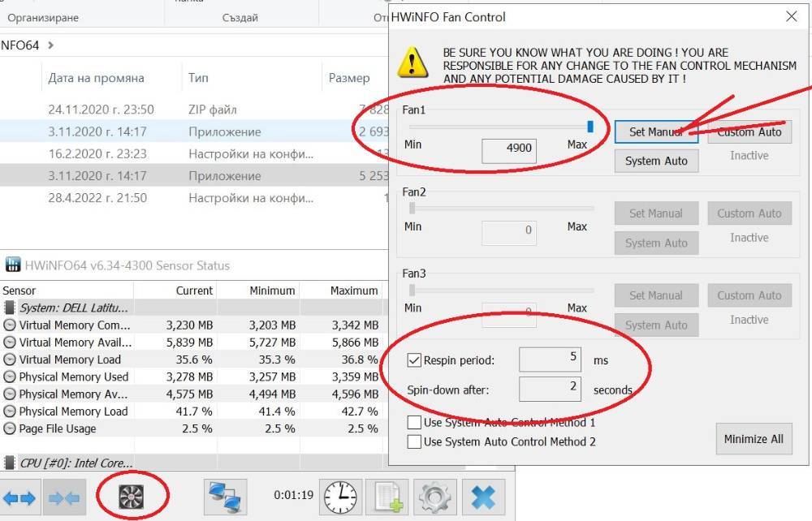812x521 pixels.
Task: Click the yellow warning triangle icon
Action: pyautogui.click(x=412, y=63)
